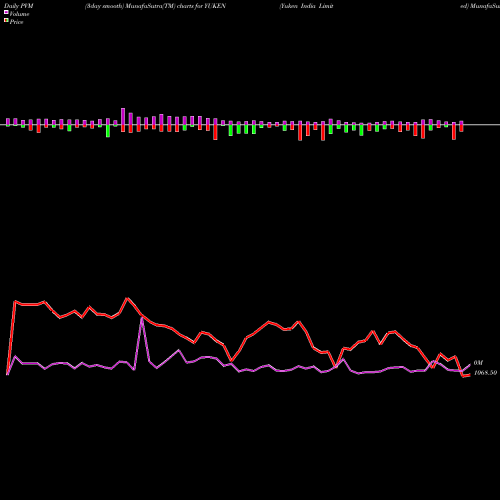Viewport: 500px width, 500px height.
Task: Click the tallest magenta bar in the bar chart
Action: click(x=123, y=116)
